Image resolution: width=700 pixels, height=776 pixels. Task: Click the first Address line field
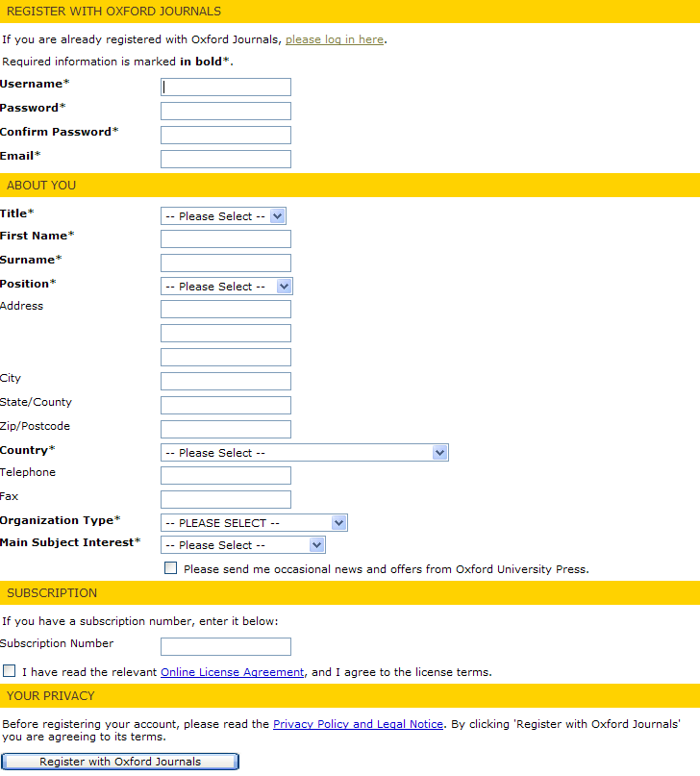click(x=226, y=310)
